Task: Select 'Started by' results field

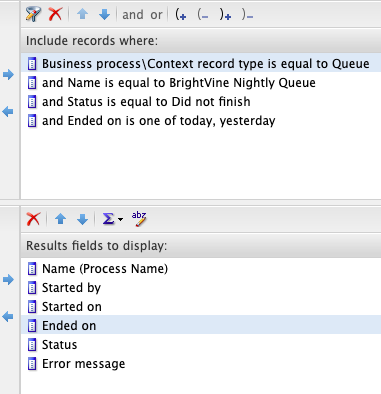Action: tap(201, 287)
